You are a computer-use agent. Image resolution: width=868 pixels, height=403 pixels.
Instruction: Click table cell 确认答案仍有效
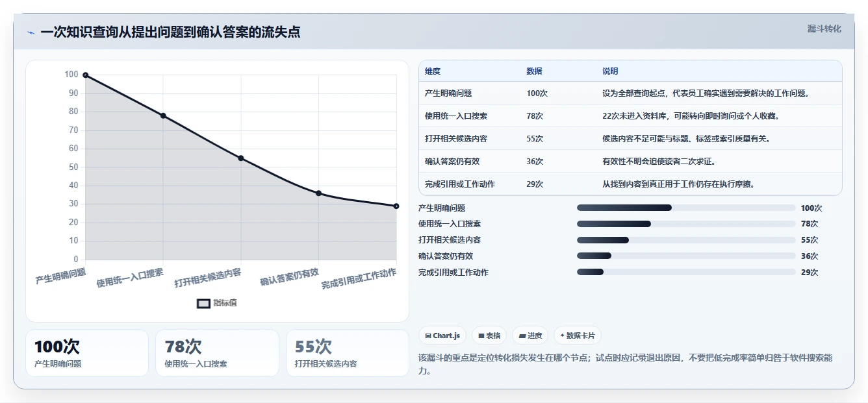pyautogui.click(x=452, y=162)
